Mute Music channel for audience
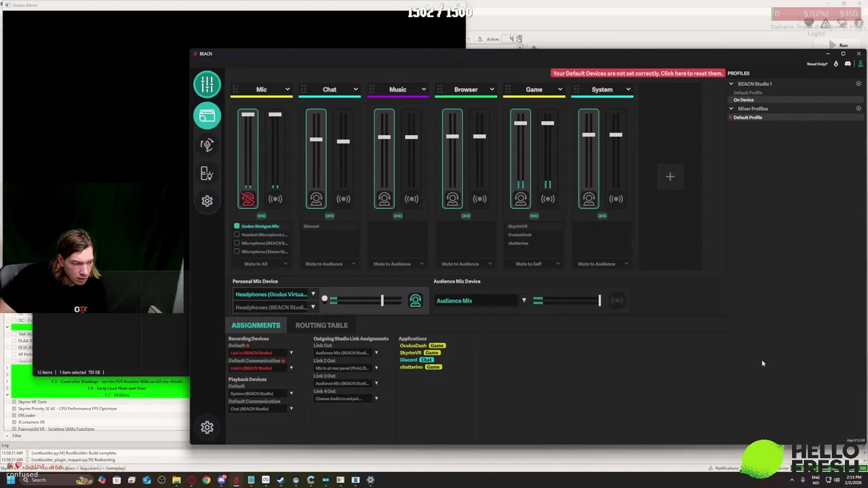868x488 pixels. (x=412, y=199)
